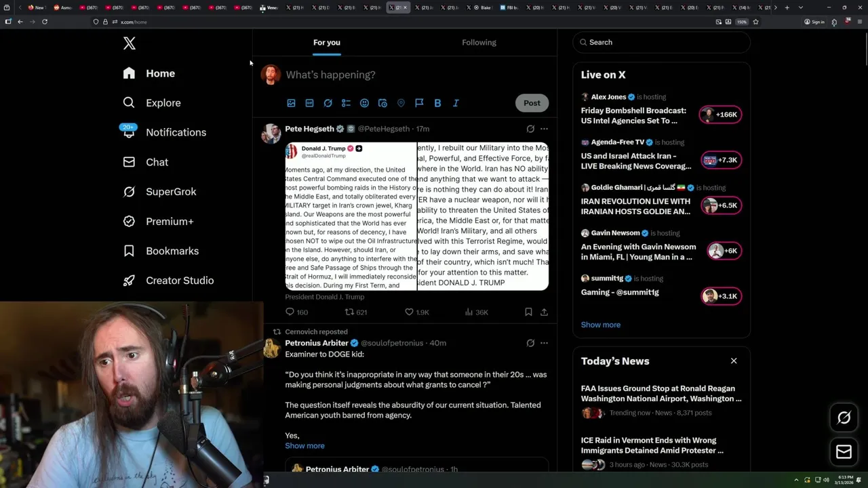Viewport: 868px width, 488px height.
Task: Open Explore search icon in sidebar
Action: pos(129,103)
